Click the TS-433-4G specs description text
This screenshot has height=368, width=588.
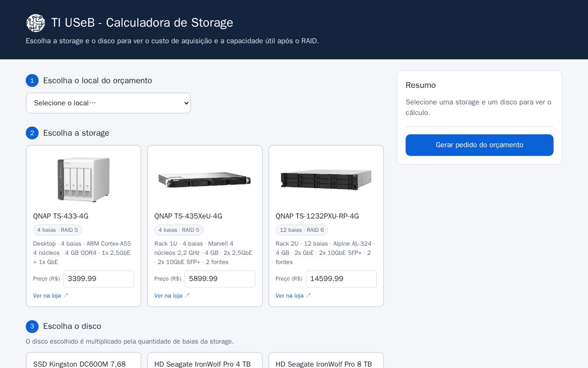[x=83, y=253]
